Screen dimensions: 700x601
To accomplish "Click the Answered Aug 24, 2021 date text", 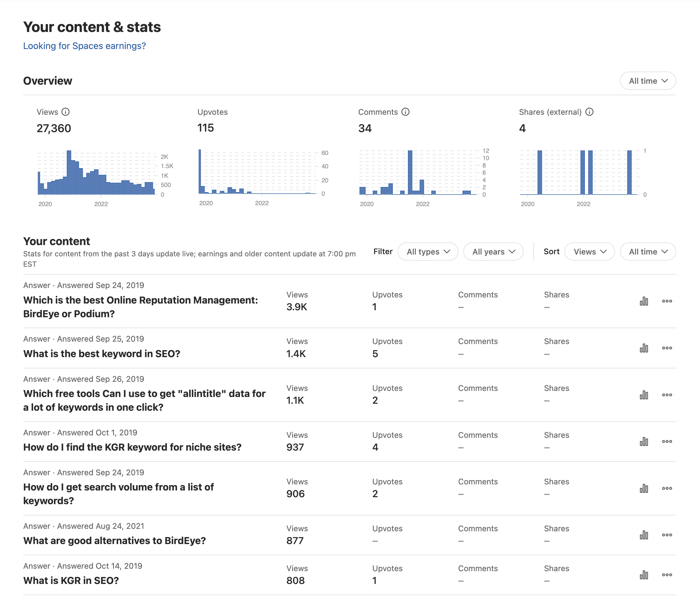I will point(101,526).
